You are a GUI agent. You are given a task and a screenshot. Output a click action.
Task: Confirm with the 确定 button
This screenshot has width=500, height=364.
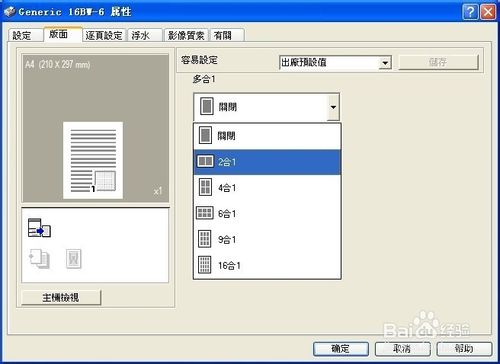[341, 349]
